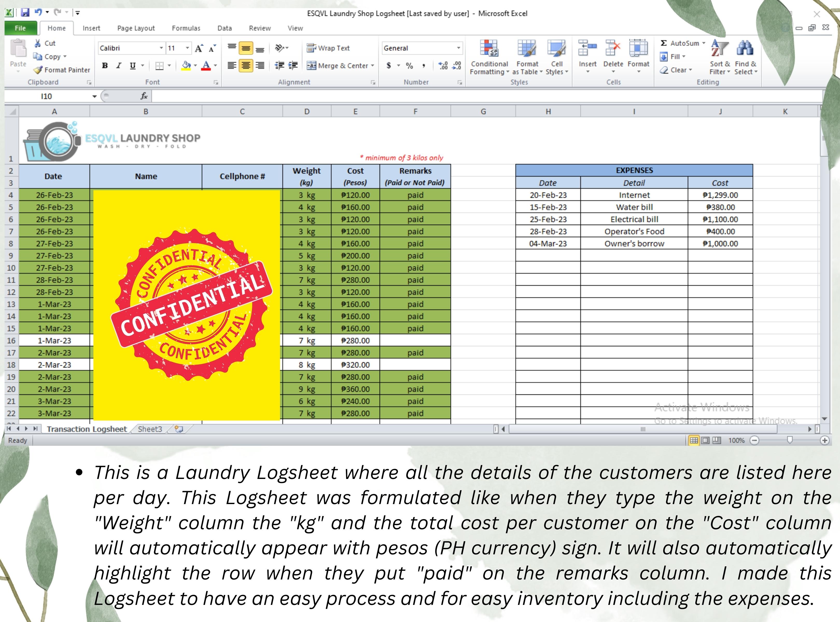Click the Merge & Center icon
840x622 pixels.
tap(312, 66)
